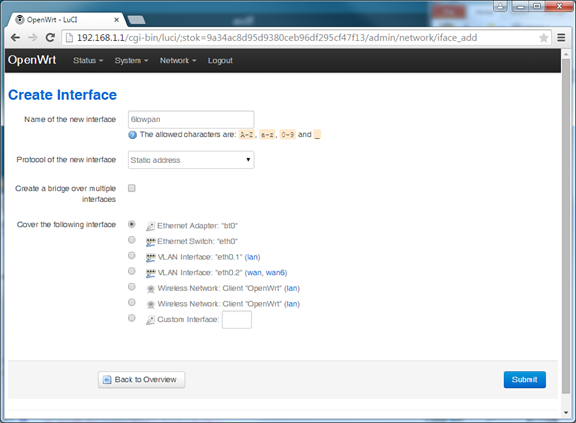Select the Ethernet Switch eth0 radio button

tap(132, 240)
